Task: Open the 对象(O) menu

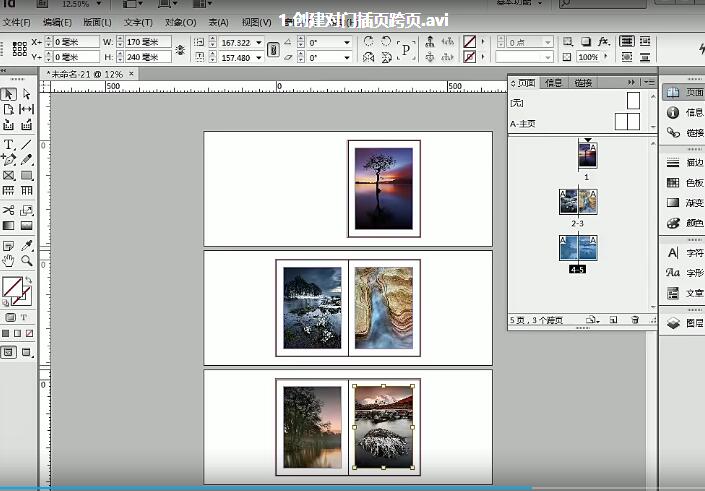Action: (180, 21)
